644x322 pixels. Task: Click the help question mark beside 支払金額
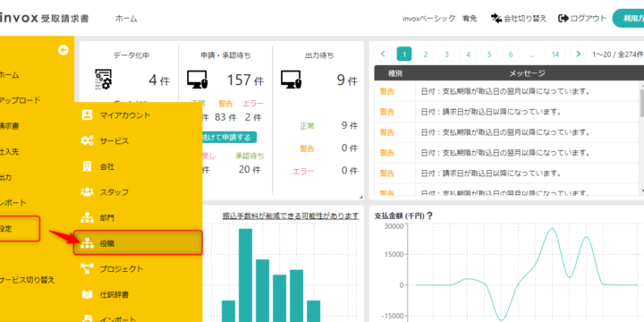tap(430, 216)
